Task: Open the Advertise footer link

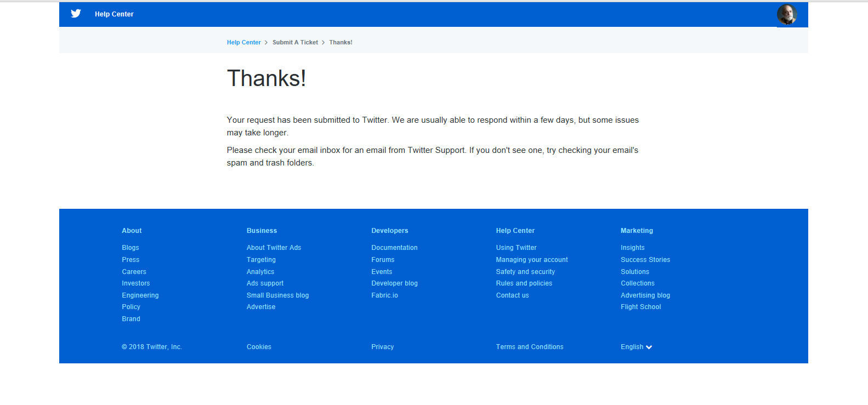Action: coord(261,307)
